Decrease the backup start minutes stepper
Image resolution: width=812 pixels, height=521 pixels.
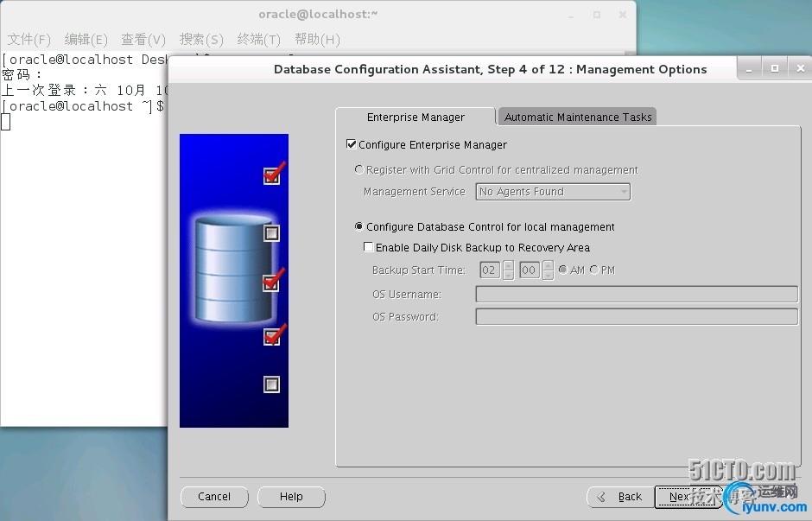point(548,275)
